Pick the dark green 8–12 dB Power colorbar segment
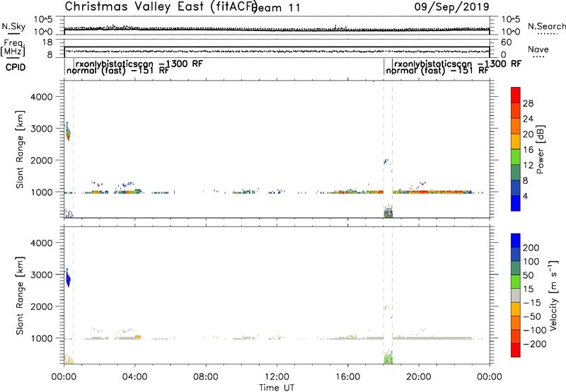The image size is (566, 392). point(516,172)
